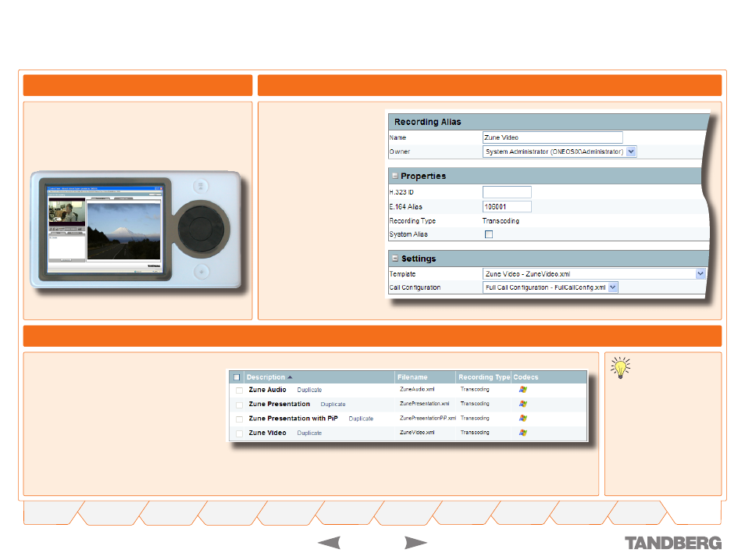Click ZunePresentationPiP.xml filename

[x=428, y=418]
